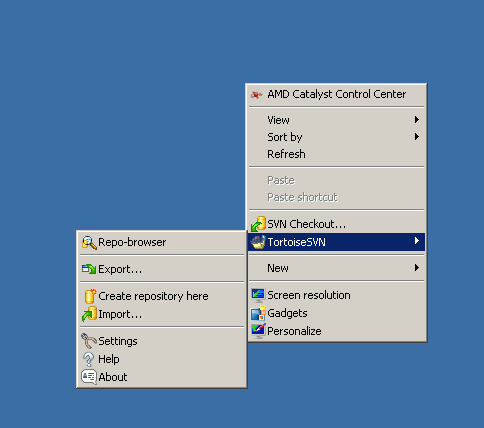This screenshot has height=428, width=484.
Task: Click the Help question mark icon
Action: pyautogui.click(x=89, y=359)
